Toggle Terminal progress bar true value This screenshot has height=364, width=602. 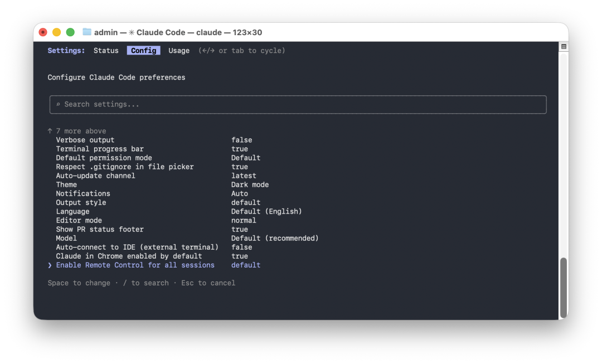pyautogui.click(x=240, y=149)
